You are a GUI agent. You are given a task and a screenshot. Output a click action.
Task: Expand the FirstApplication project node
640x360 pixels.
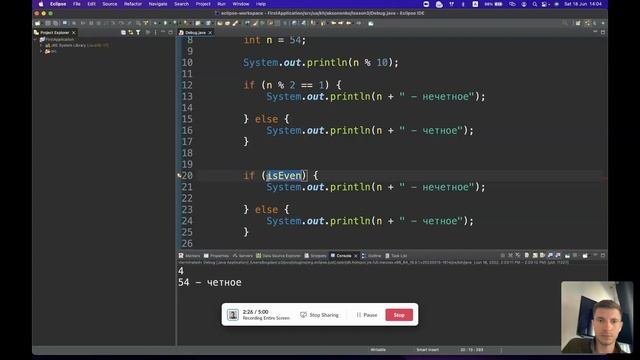[x=36, y=40]
